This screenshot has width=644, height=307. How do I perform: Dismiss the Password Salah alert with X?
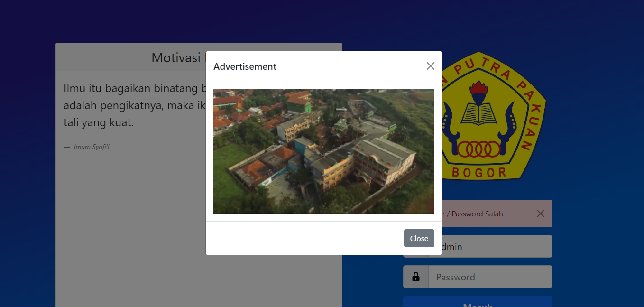(540, 214)
